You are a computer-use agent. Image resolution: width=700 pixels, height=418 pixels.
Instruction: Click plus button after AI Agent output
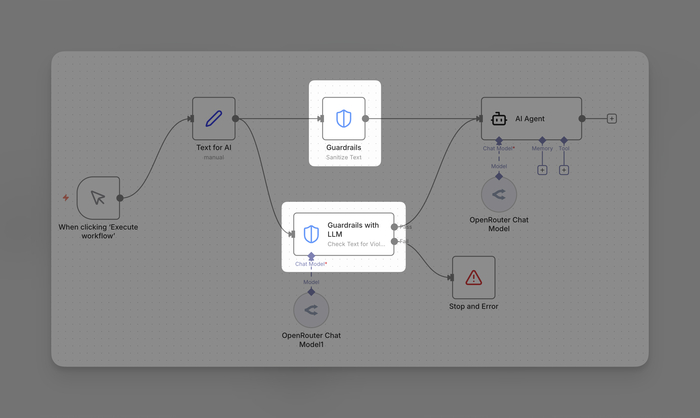click(x=612, y=118)
